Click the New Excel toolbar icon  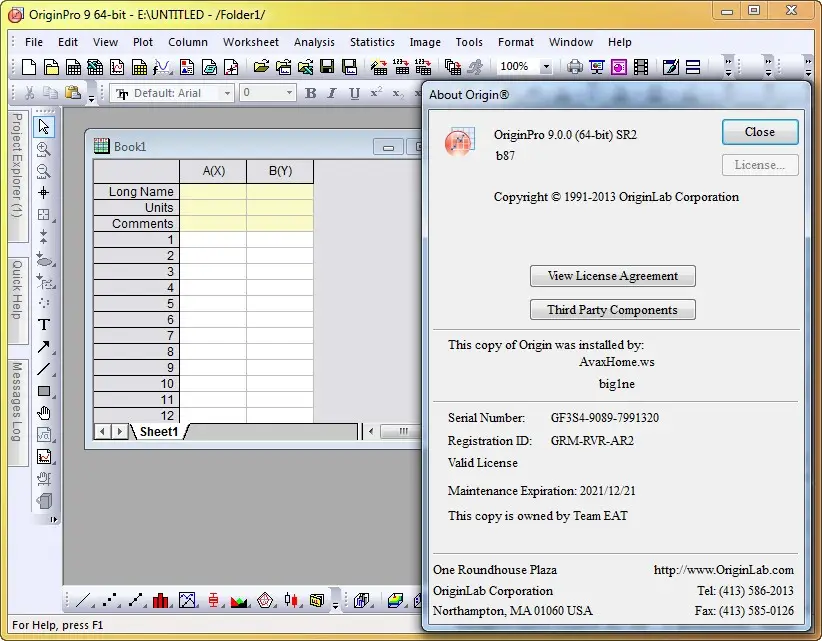coord(95,67)
